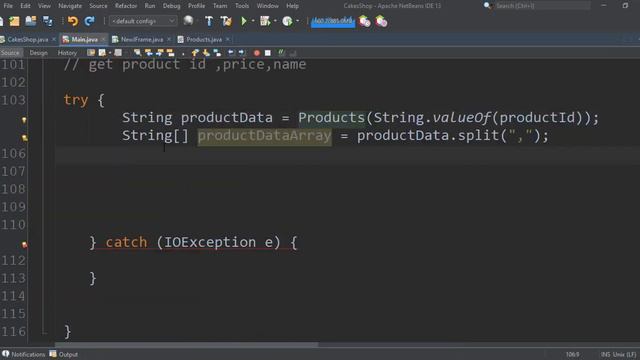
Task: Start macro recording red button
Action: pyautogui.click(x=257, y=53)
